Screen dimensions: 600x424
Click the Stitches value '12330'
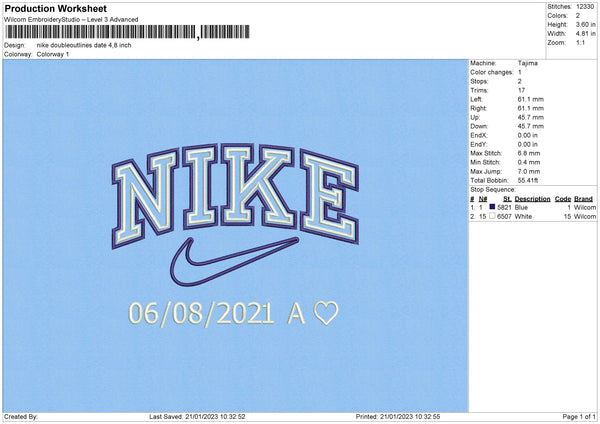coord(585,7)
